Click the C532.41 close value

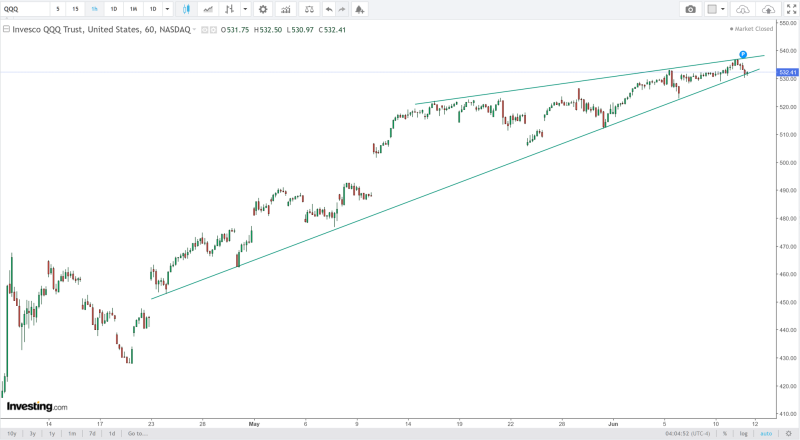332,30
